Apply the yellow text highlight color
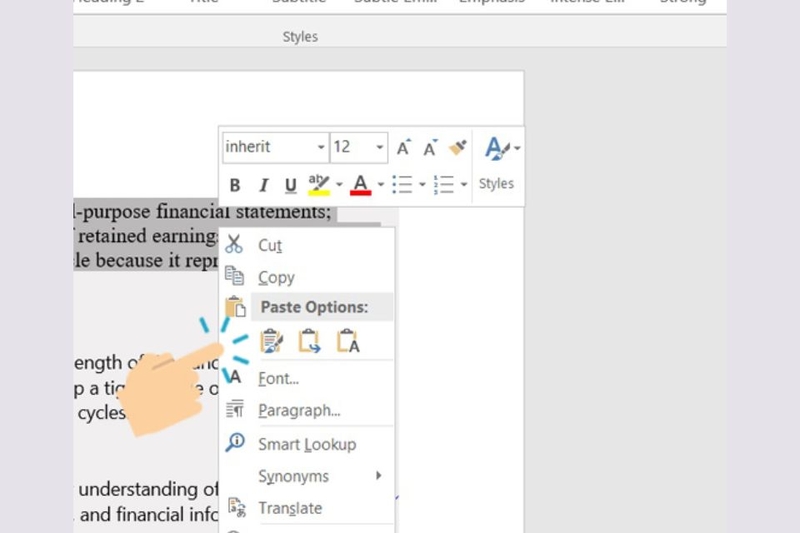 319,185
